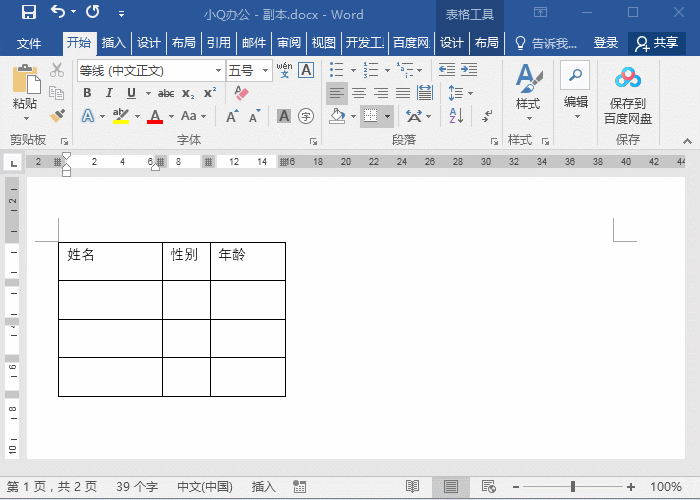
Task: Open table tools 布局 tab at far right
Action: [x=487, y=43]
